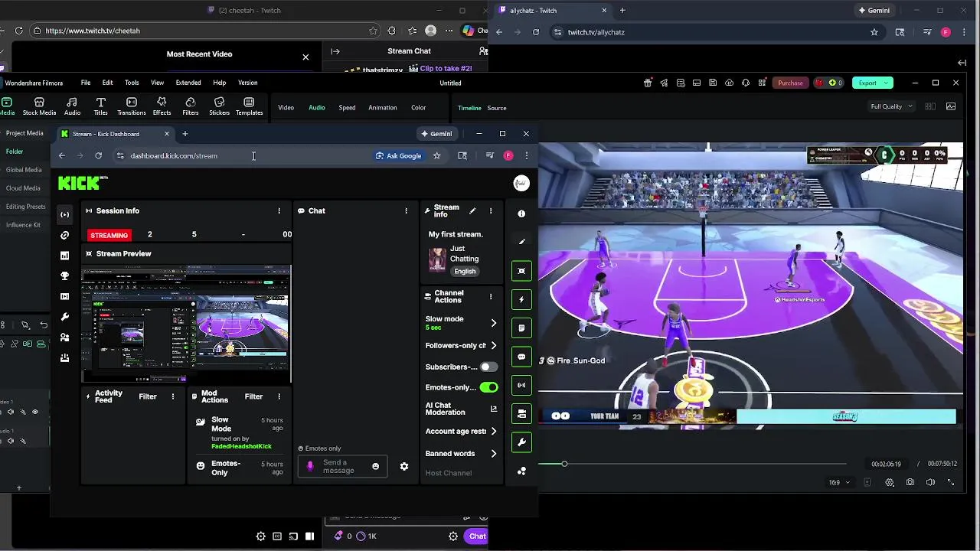Open Kick sidebar link icon
This screenshot has height=551, width=980.
pyautogui.click(x=64, y=235)
